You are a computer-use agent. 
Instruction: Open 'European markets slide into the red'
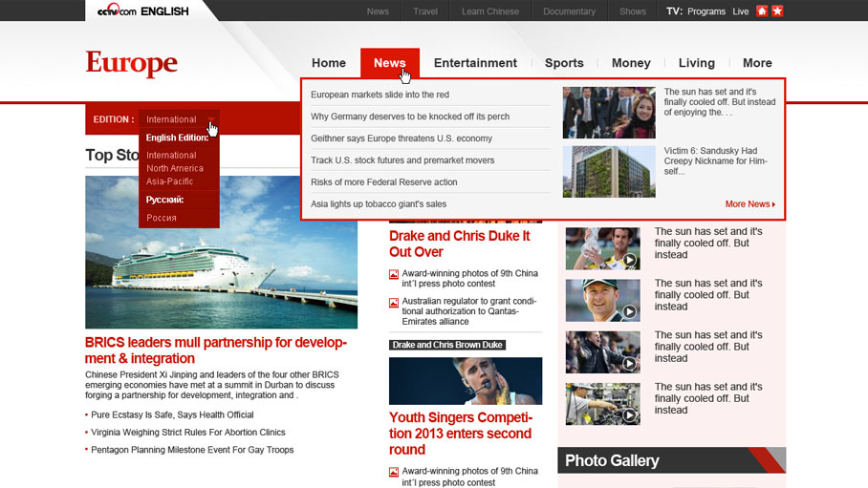(x=380, y=95)
